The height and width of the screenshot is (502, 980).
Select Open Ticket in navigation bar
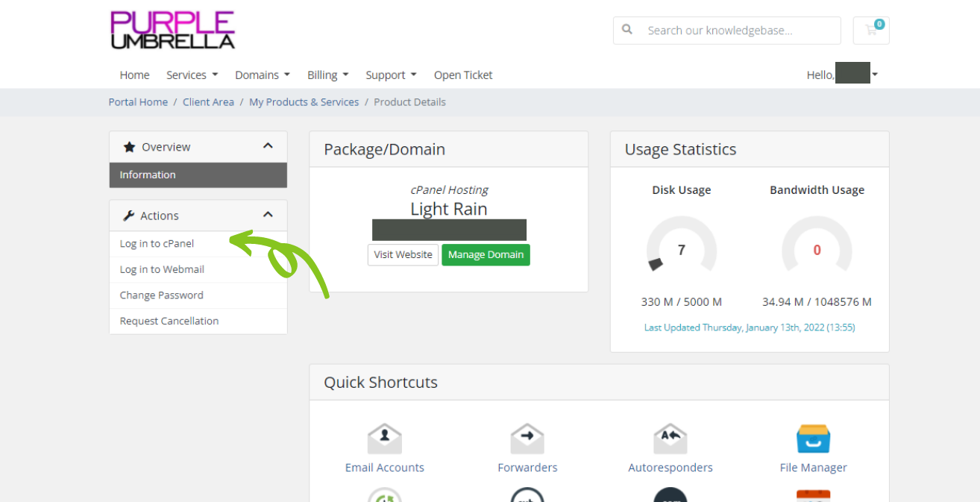[463, 75]
